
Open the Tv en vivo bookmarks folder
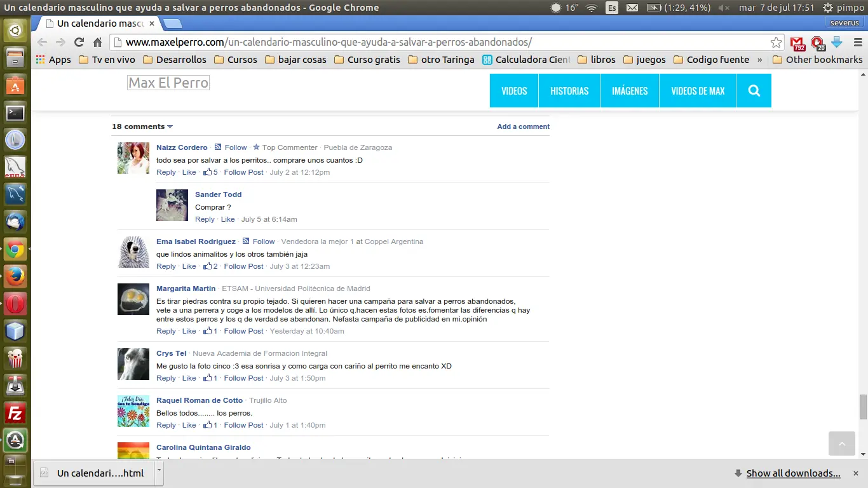107,60
